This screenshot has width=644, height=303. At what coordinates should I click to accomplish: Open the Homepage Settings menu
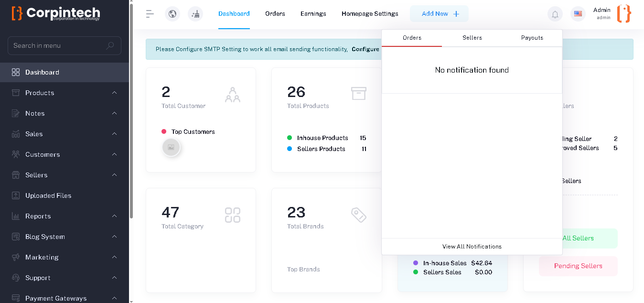370,13
